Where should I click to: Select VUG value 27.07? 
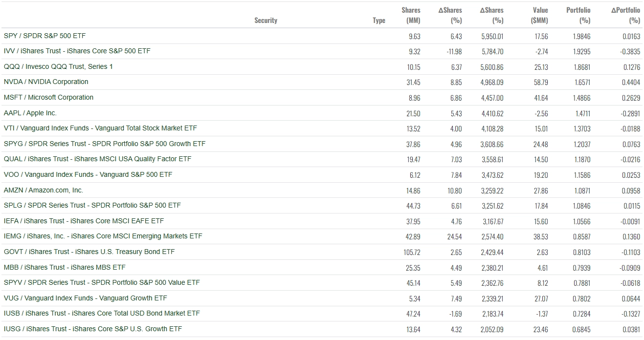click(541, 298)
